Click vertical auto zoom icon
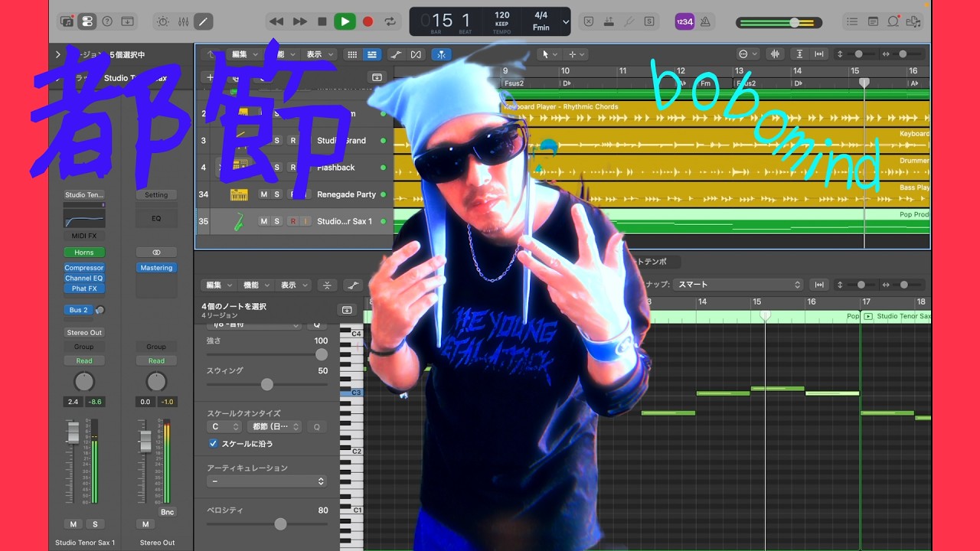 click(800, 54)
